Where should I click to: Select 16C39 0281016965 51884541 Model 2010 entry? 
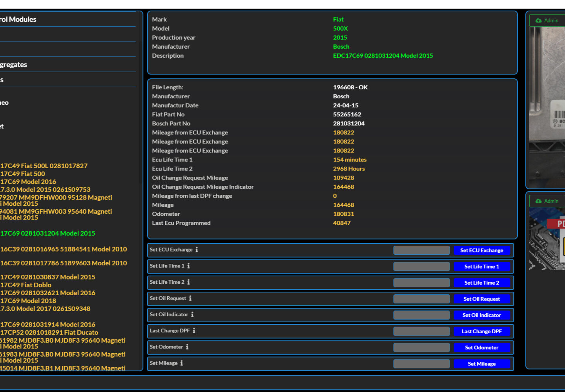pos(64,249)
